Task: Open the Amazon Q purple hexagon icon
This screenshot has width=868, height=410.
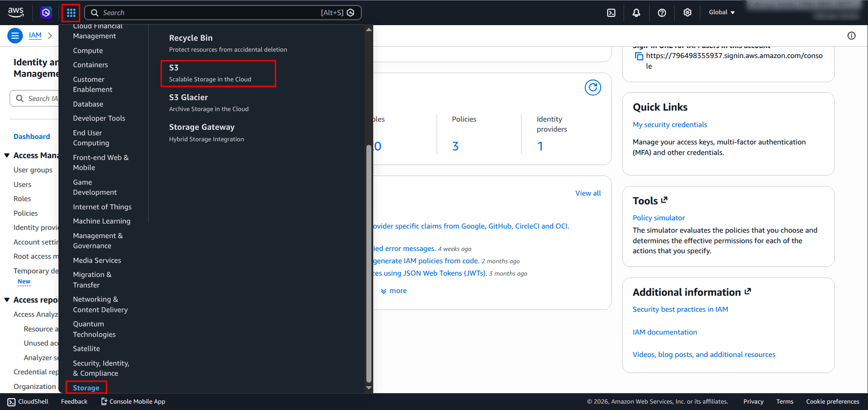Action: coord(46,12)
